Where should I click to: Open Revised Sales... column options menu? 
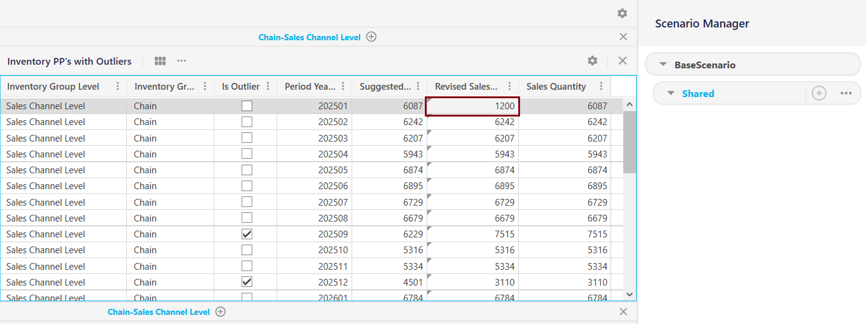(510, 87)
